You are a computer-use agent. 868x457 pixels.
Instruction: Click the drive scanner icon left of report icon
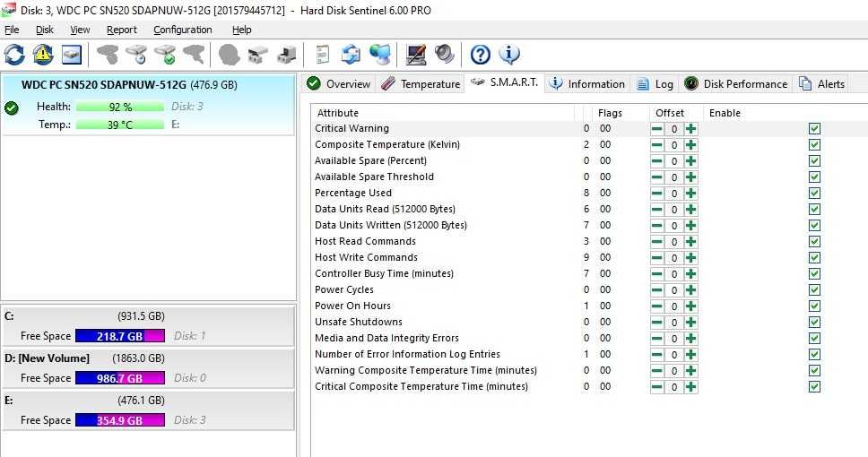[x=287, y=55]
